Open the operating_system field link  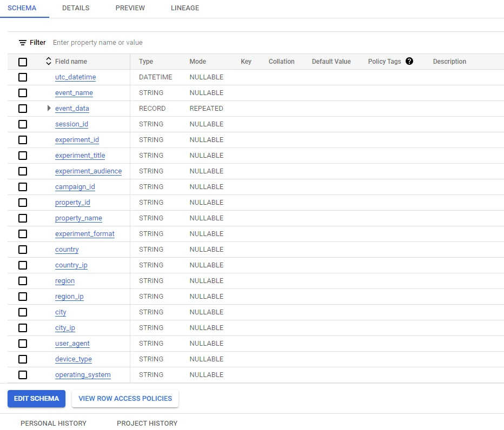[83, 375]
